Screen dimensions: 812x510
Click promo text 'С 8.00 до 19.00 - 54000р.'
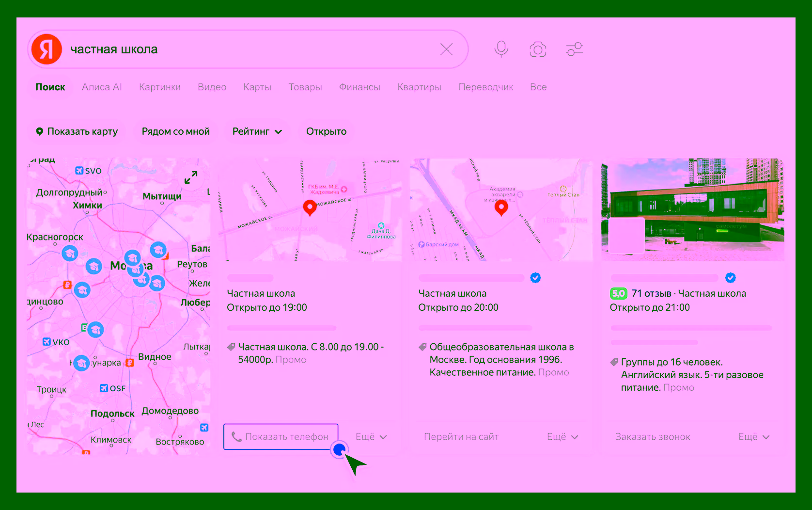pos(311,353)
